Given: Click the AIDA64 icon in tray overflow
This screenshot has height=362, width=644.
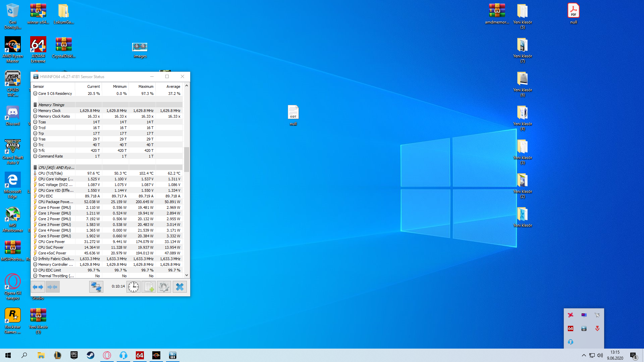Looking at the screenshot, I should (571, 328).
